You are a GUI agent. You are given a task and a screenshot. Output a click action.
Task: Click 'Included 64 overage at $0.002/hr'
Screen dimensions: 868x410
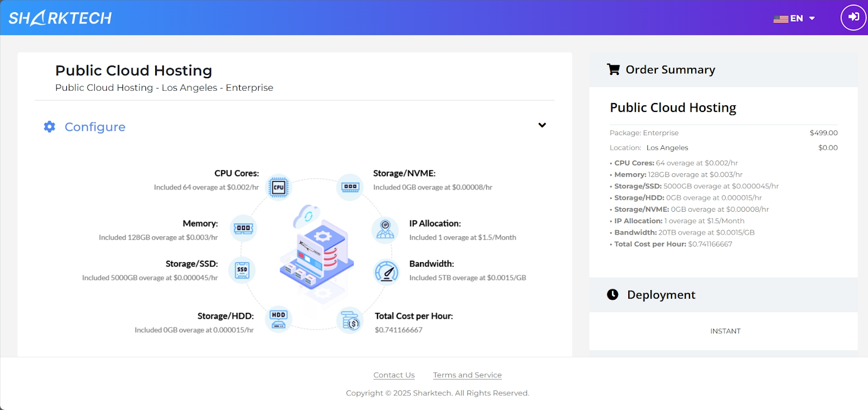(x=206, y=187)
